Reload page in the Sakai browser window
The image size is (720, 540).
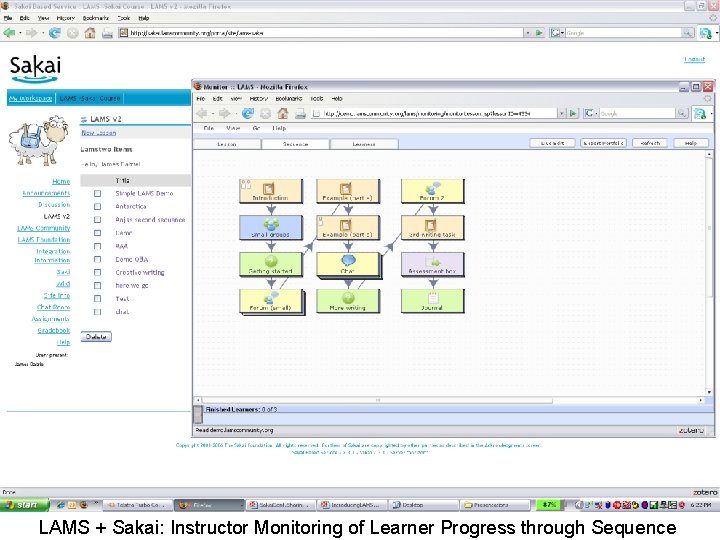tap(55, 33)
